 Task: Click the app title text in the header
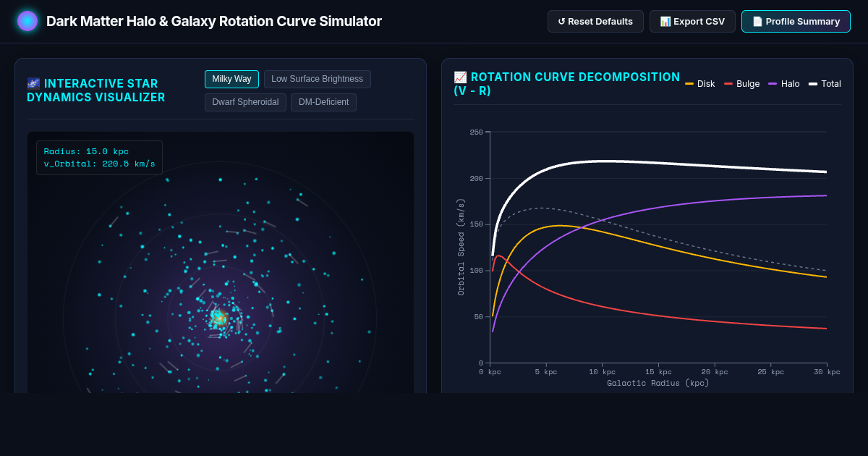214,21
